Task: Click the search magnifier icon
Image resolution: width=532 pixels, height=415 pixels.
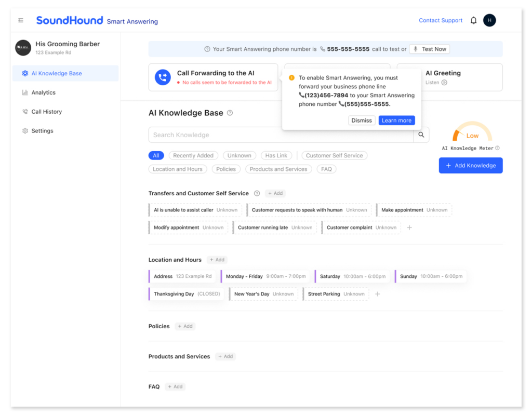Action: pos(421,135)
